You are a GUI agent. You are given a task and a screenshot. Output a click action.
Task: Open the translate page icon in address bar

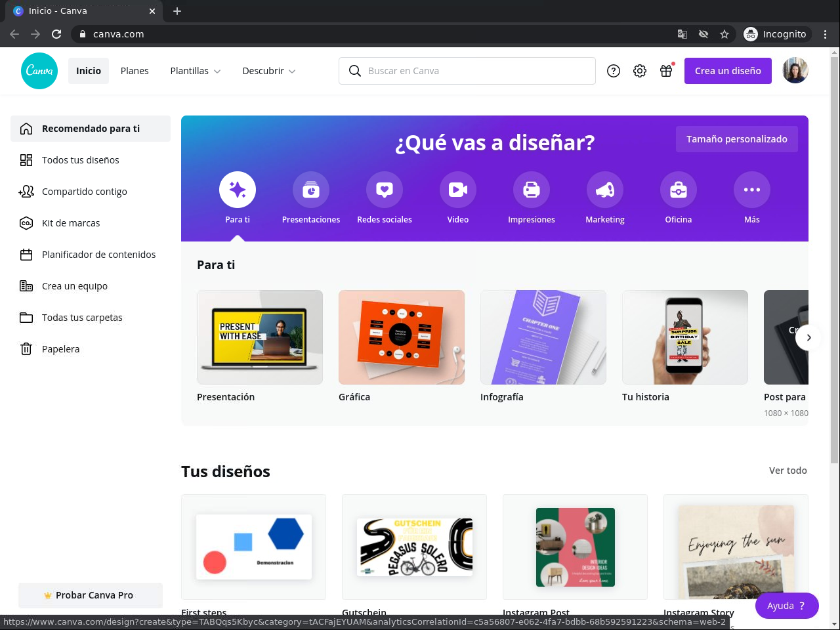[x=682, y=34]
